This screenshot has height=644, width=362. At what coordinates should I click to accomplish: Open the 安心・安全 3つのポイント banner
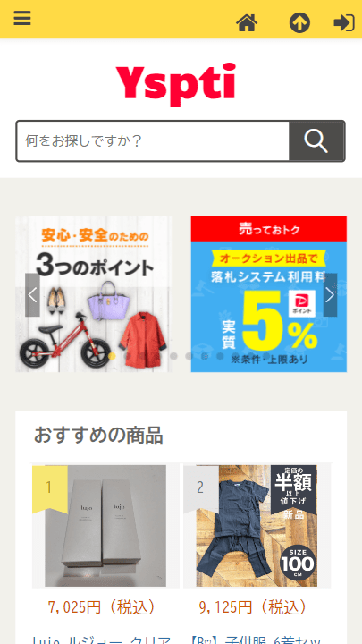click(94, 294)
